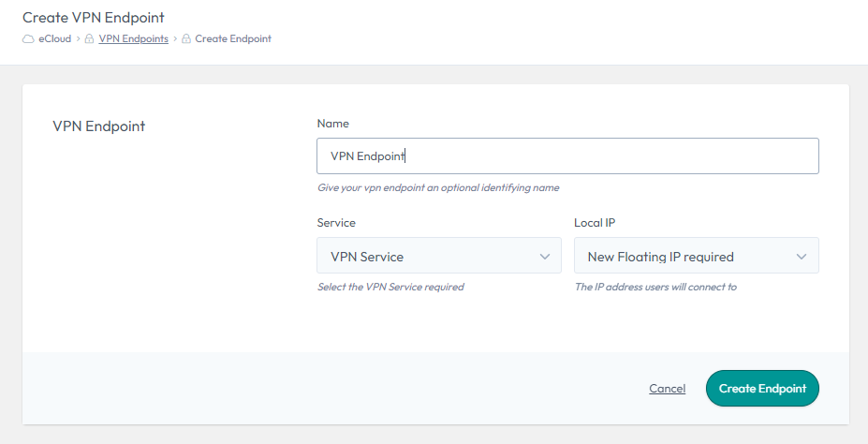Click the VPN Endpoint section heading
This screenshot has width=868, height=444.
point(99,126)
